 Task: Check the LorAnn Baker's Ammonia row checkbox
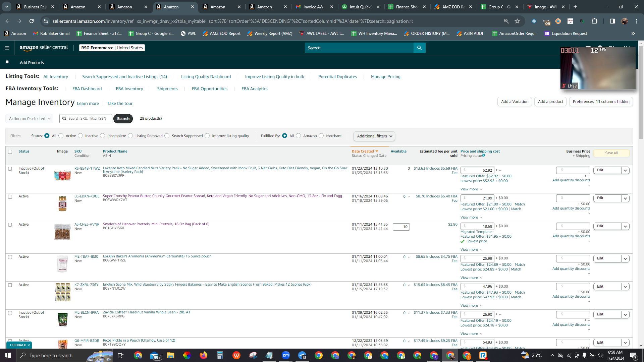(x=10, y=257)
